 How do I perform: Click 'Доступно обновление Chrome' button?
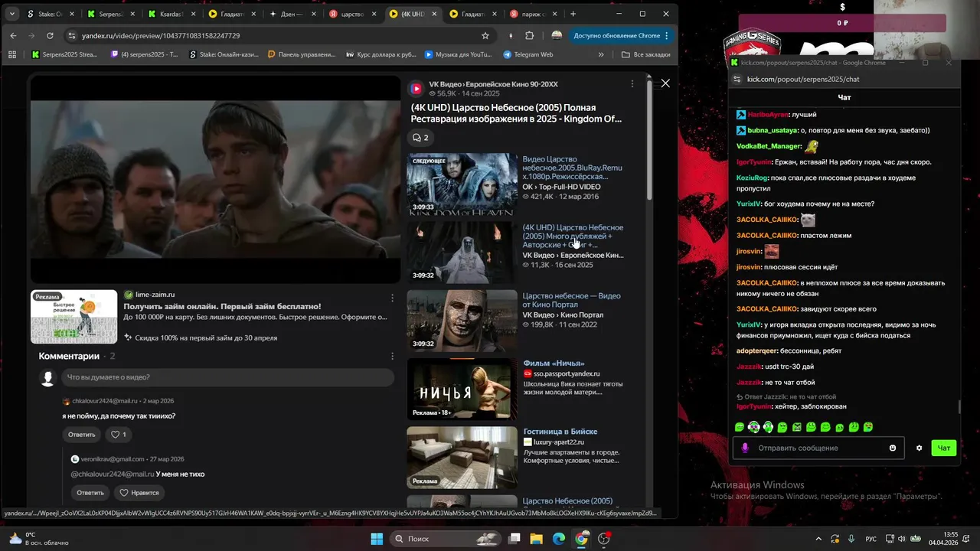click(x=622, y=35)
